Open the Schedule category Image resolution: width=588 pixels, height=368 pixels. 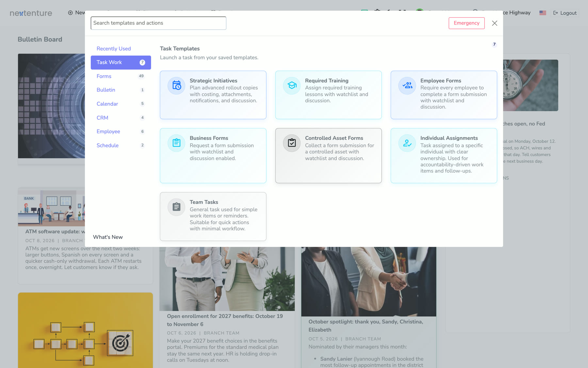[121, 145]
